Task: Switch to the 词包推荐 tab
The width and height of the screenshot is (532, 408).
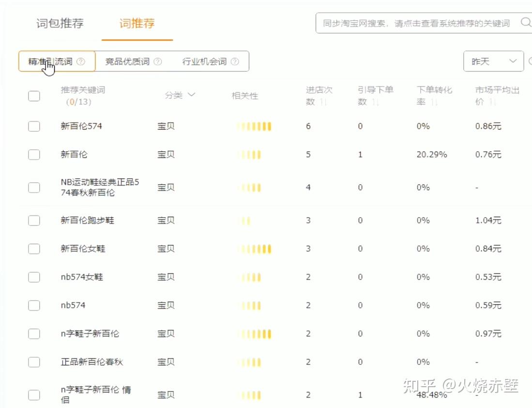Action: [x=60, y=23]
